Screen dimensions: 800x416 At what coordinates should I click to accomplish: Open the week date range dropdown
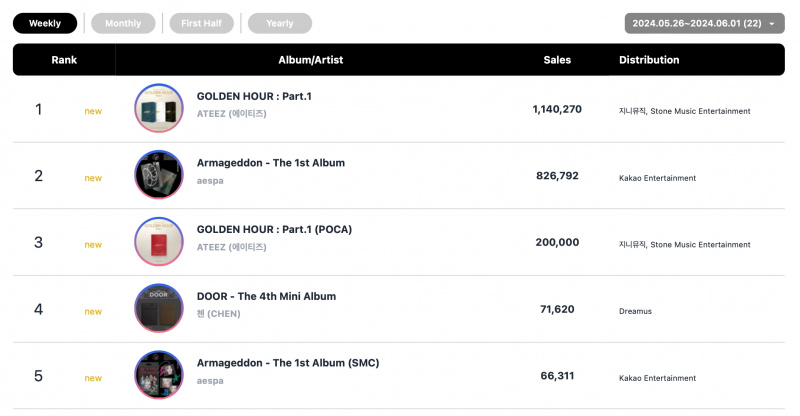(705, 23)
